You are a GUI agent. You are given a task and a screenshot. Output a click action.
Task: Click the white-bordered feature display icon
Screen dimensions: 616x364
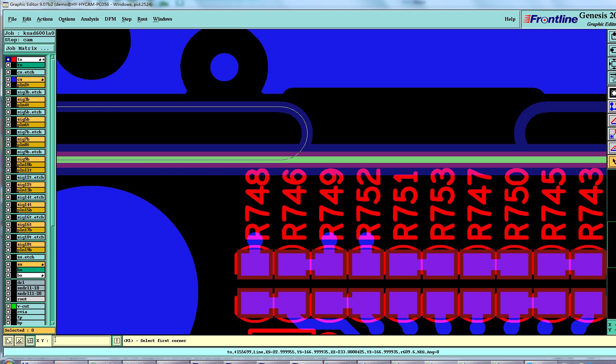(x=612, y=93)
